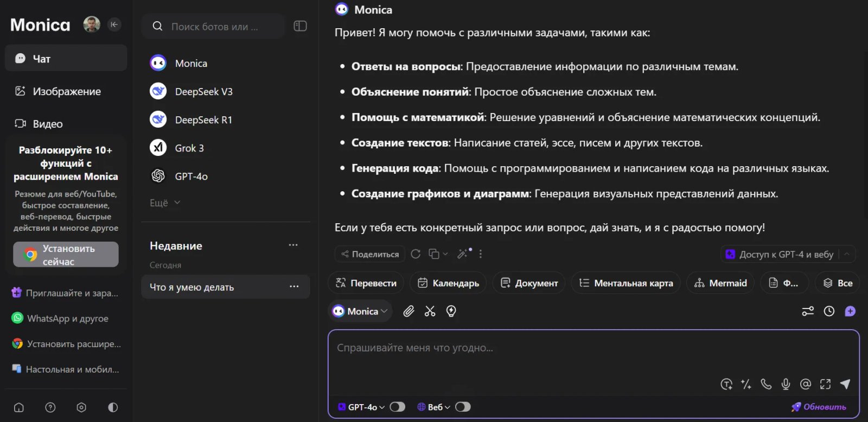Open the help question mark icon
868x422 pixels.
pos(50,407)
